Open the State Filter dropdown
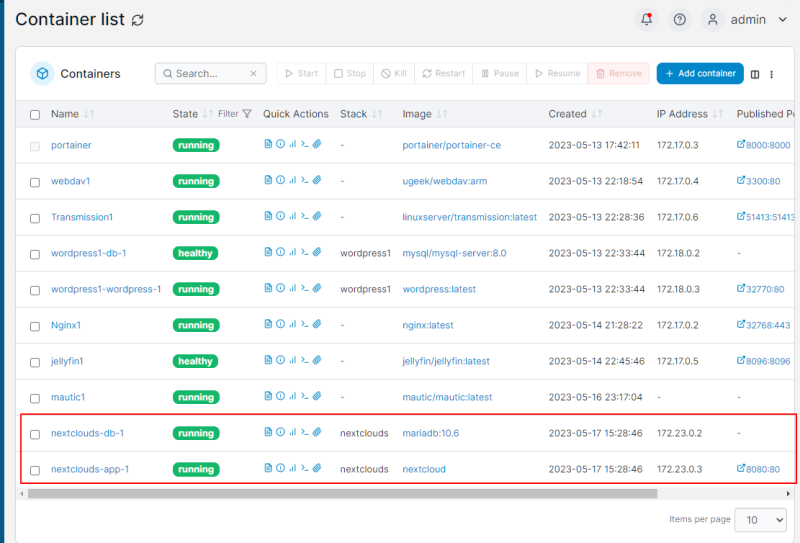 [x=235, y=114]
